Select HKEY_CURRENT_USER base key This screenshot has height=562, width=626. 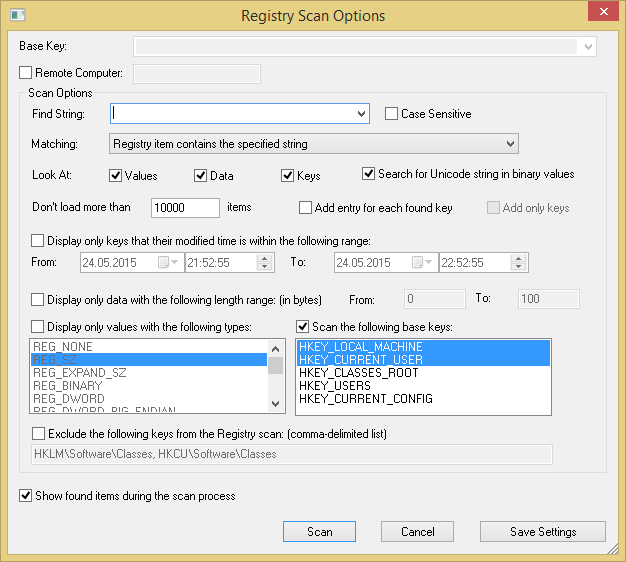pos(423,360)
